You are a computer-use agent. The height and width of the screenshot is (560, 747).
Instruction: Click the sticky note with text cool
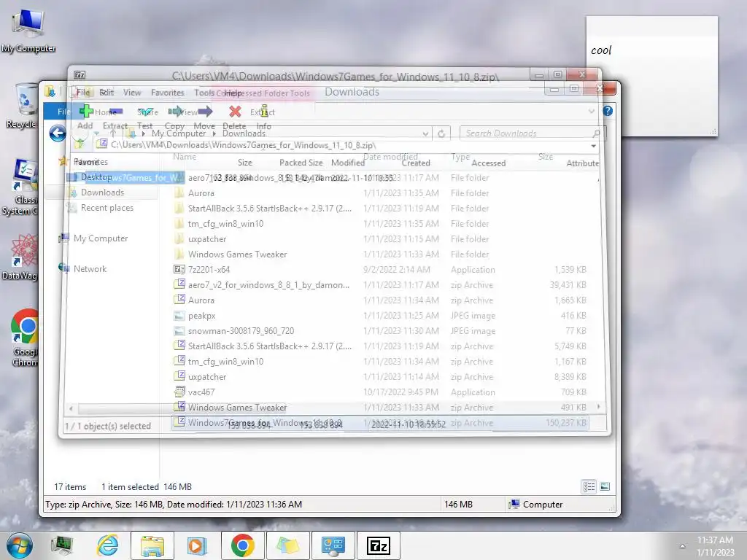pos(651,76)
